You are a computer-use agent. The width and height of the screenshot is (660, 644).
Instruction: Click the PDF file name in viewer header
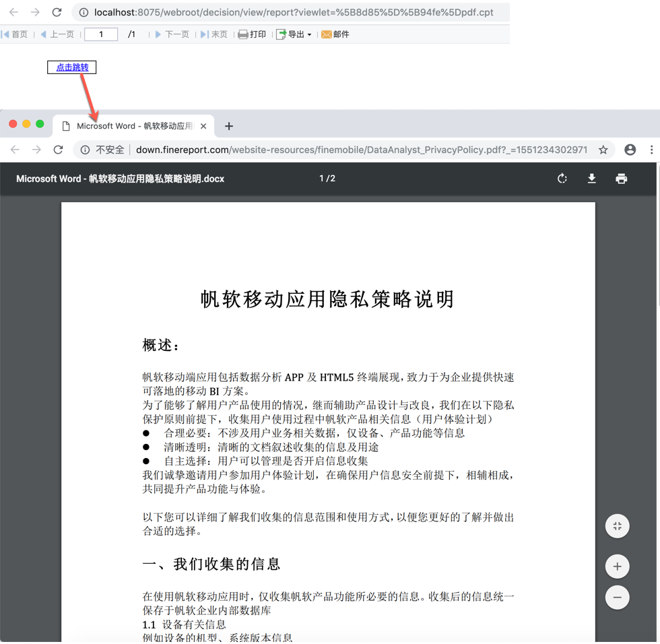(121, 179)
